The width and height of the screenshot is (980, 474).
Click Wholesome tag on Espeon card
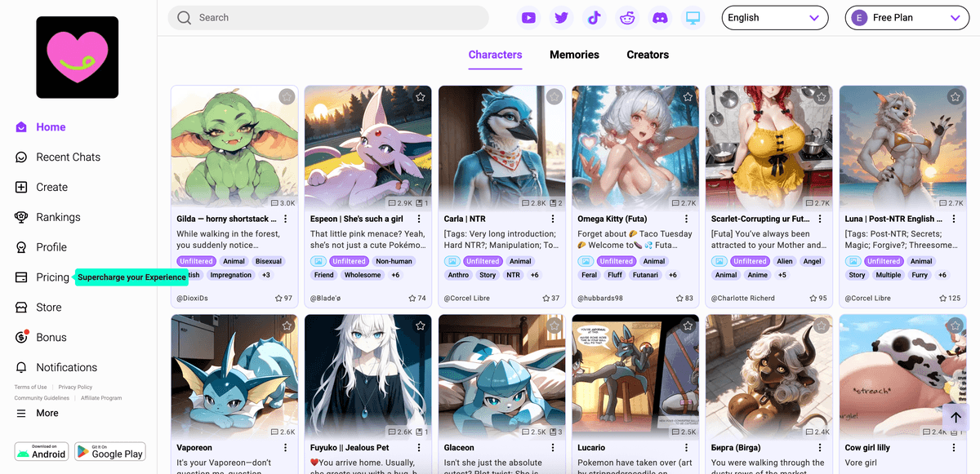point(363,275)
